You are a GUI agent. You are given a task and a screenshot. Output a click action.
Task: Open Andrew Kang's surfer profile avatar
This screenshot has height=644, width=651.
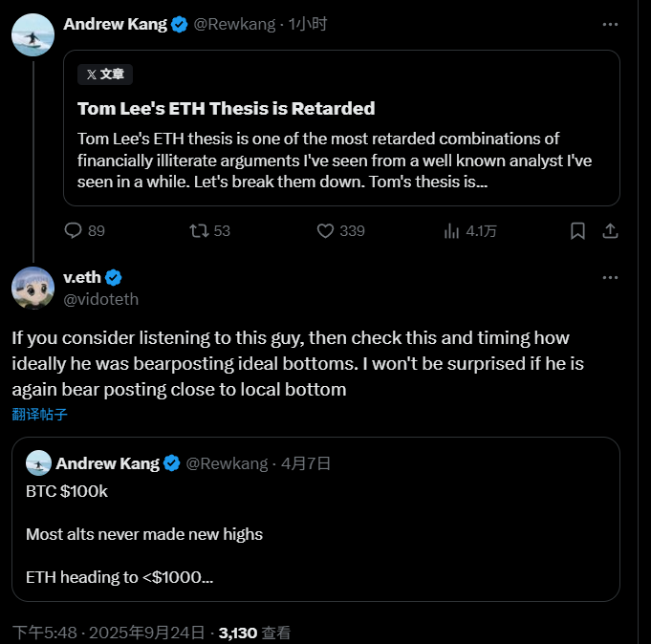(33, 35)
